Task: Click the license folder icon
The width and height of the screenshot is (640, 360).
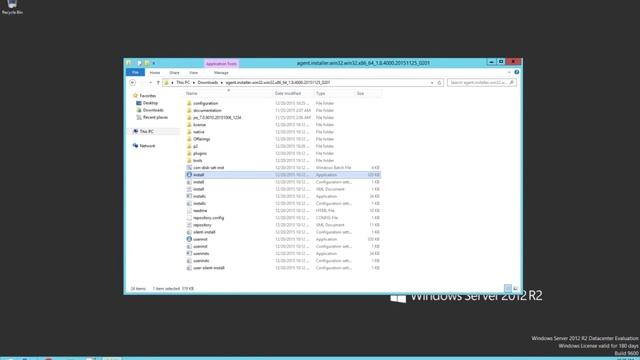Action: coord(189,124)
